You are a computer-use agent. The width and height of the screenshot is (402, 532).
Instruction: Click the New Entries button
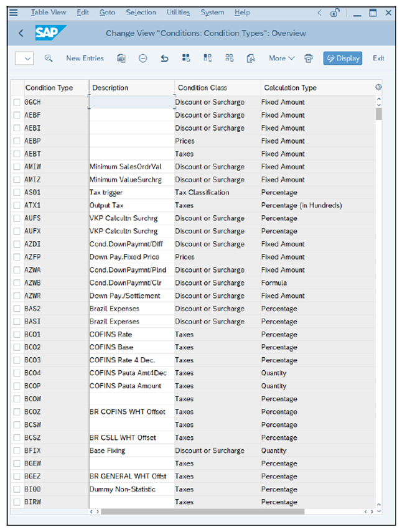pos(85,58)
